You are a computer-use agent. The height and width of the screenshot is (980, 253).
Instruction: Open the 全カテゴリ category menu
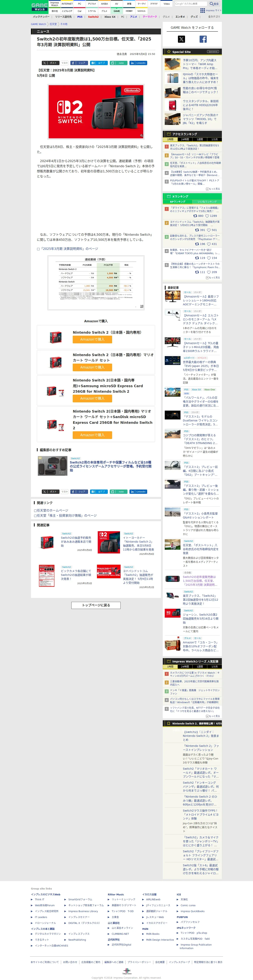(x=214, y=17)
